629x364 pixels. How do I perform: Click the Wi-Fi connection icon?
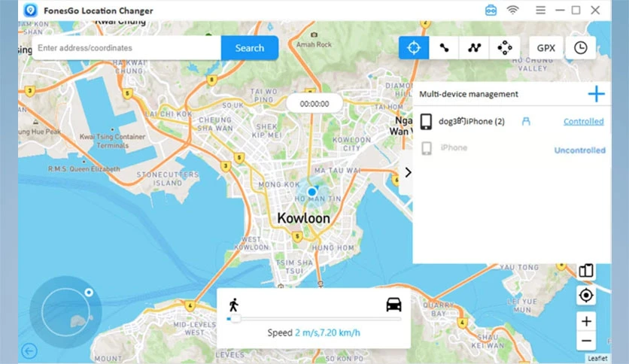[x=512, y=10]
